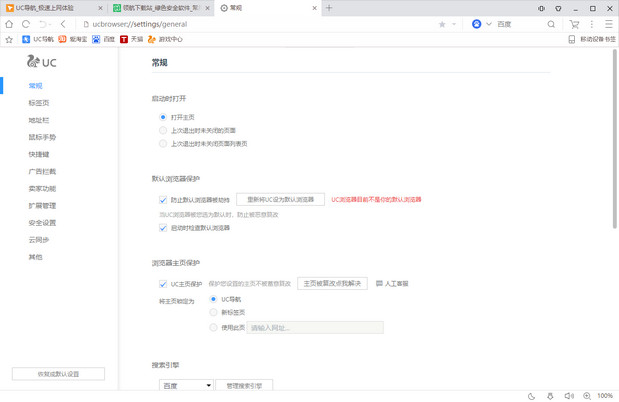Select 新标签页 as homepage radio button
The image size is (619, 402).
(x=213, y=312)
